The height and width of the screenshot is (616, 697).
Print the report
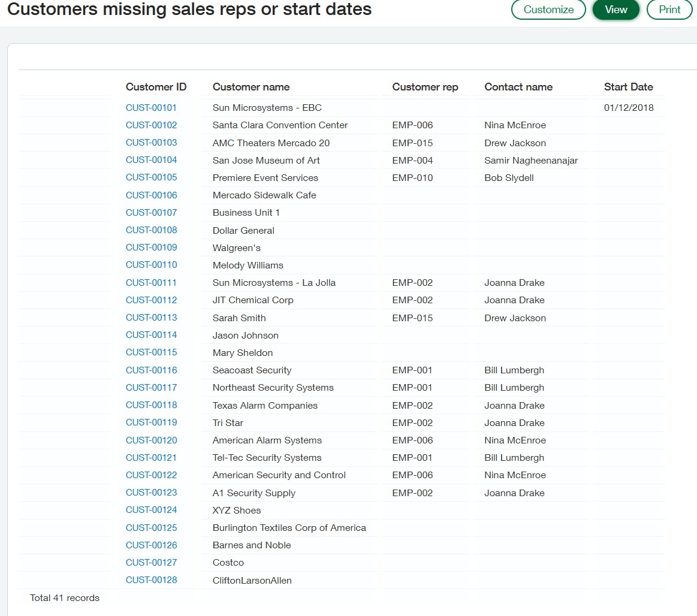point(669,10)
